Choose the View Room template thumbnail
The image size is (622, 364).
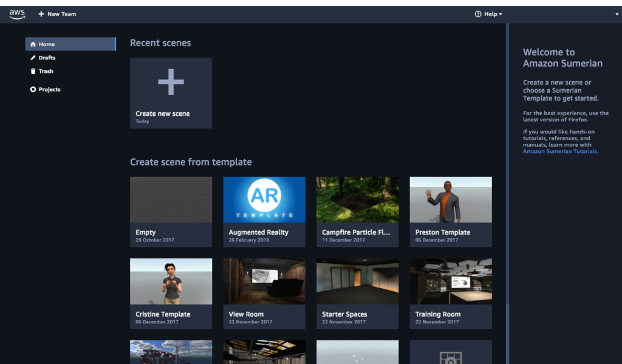[x=264, y=281]
